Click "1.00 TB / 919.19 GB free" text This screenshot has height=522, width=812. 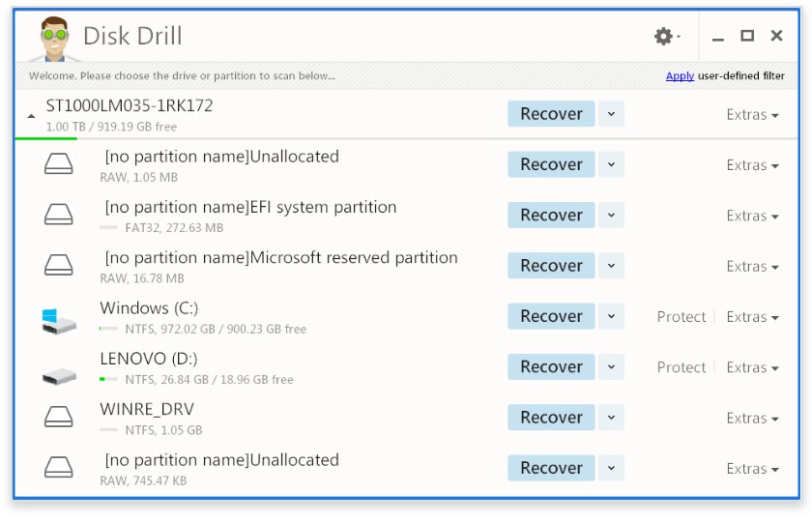click(x=111, y=127)
